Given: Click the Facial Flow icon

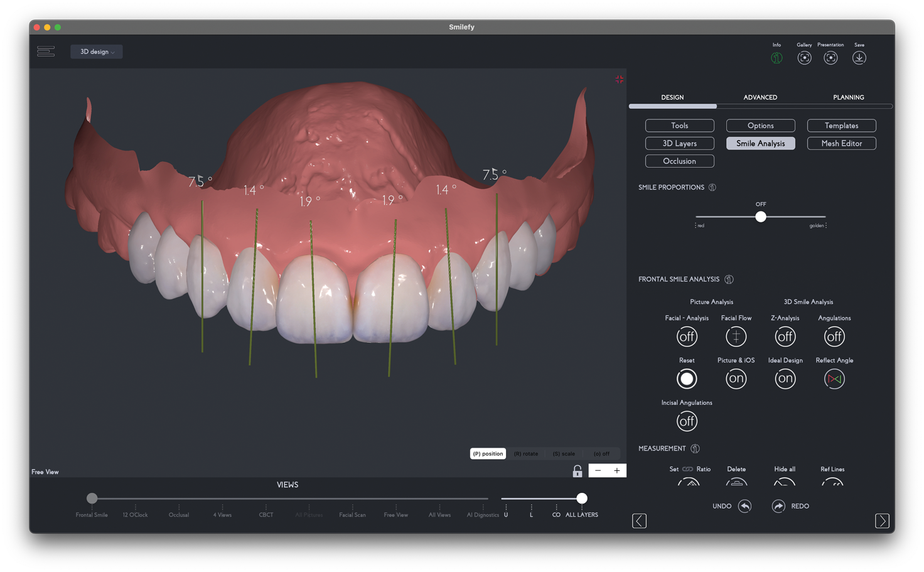Looking at the screenshot, I should click(x=736, y=337).
